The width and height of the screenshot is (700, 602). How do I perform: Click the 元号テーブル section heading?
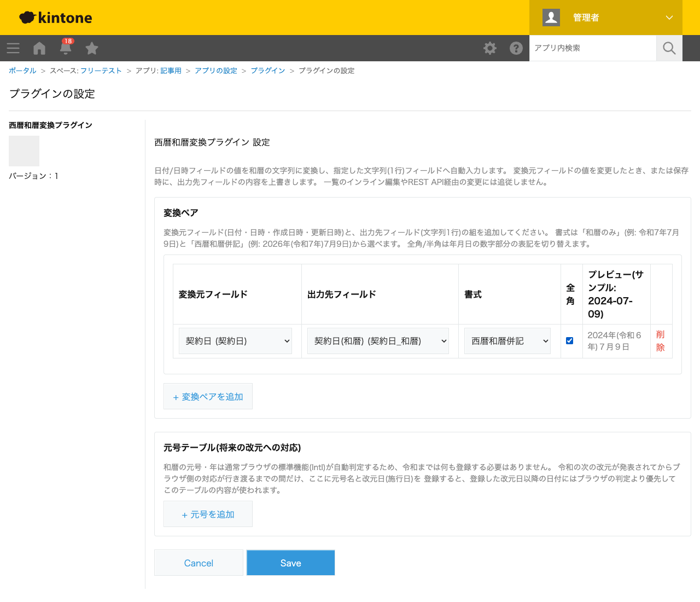pos(232,448)
